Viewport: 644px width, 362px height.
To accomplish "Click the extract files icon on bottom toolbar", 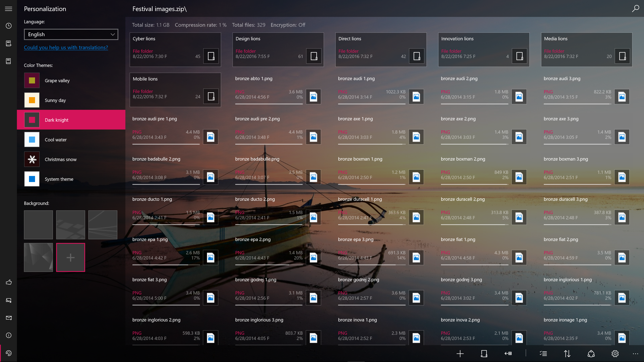I will [x=508, y=354].
